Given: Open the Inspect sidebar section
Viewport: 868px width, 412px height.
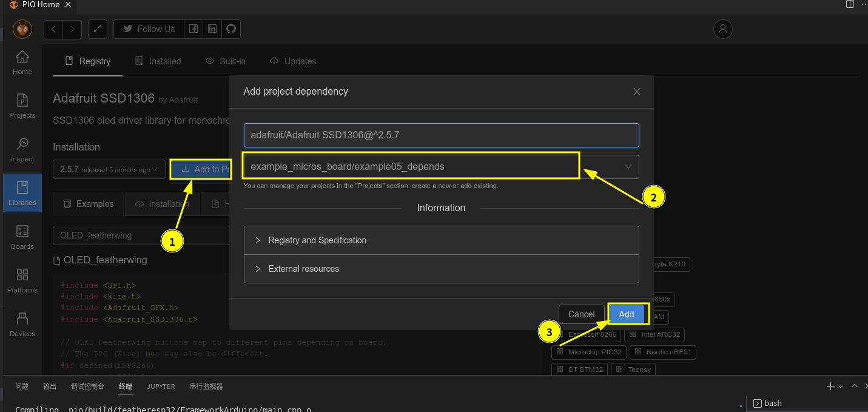Looking at the screenshot, I should [x=22, y=150].
